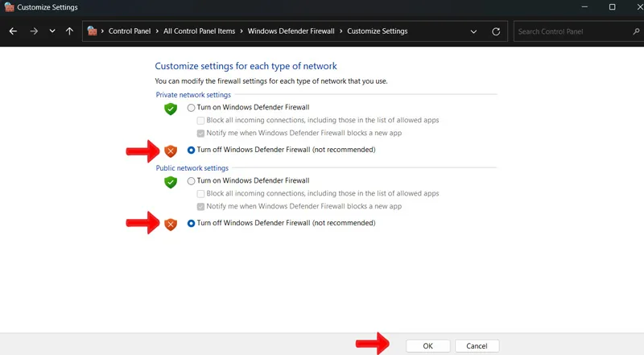Image resolution: width=644 pixels, height=355 pixels.
Task: Discard changes with Cancel button
Action: (x=477, y=346)
